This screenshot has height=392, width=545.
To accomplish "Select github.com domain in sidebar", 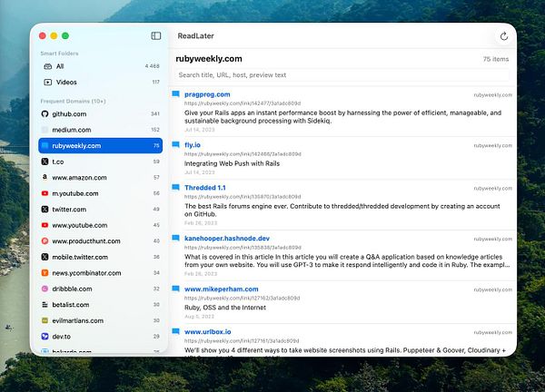I will (101, 114).
